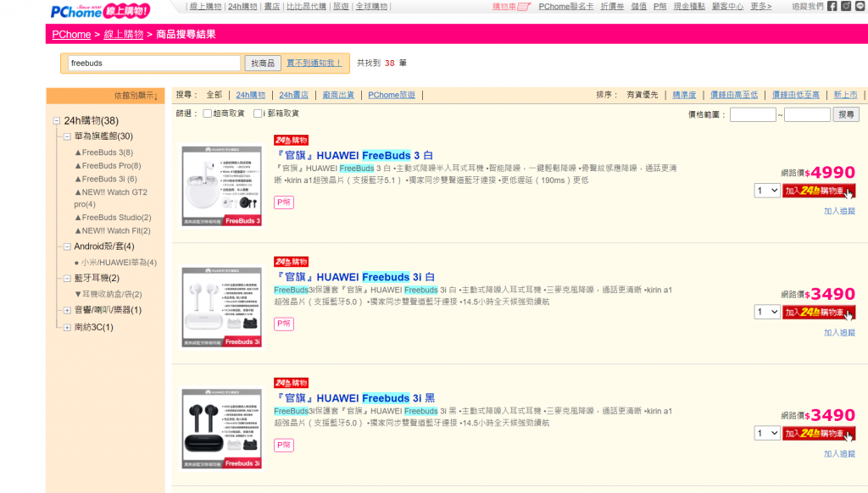
Task: Click the minimum price range field
Action: [x=753, y=114]
